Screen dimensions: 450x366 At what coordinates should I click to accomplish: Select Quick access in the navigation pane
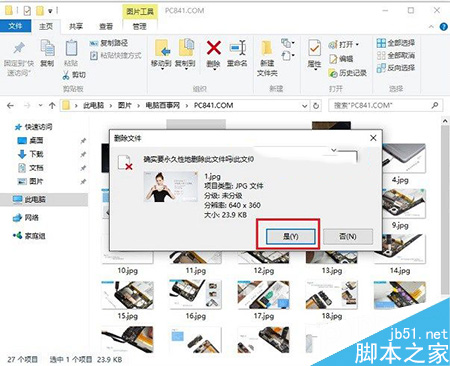click(x=34, y=127)
